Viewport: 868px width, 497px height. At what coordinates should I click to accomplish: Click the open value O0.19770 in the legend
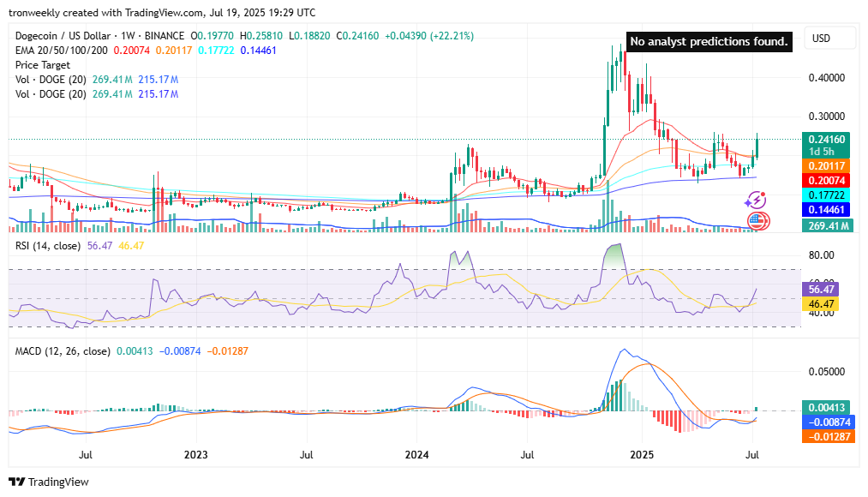tap(213, 36)
